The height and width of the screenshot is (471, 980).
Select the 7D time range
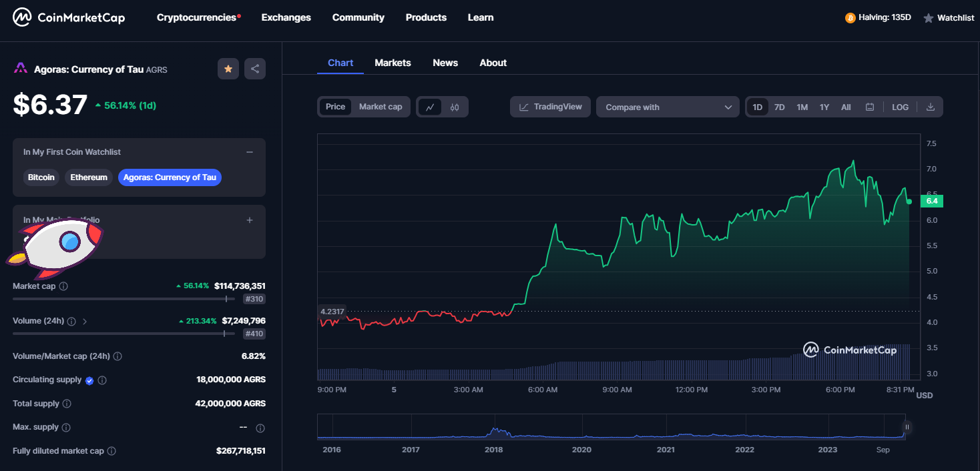(779, 107)
